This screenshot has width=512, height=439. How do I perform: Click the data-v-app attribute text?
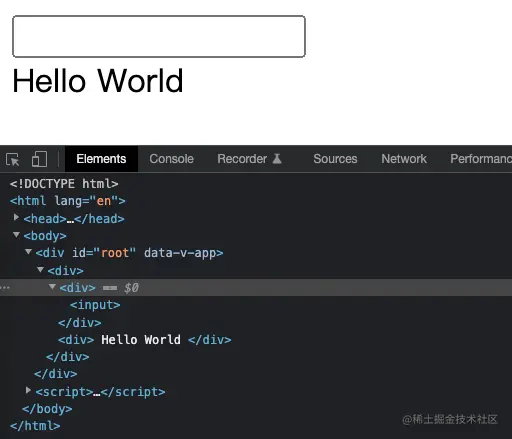[180, 253]
